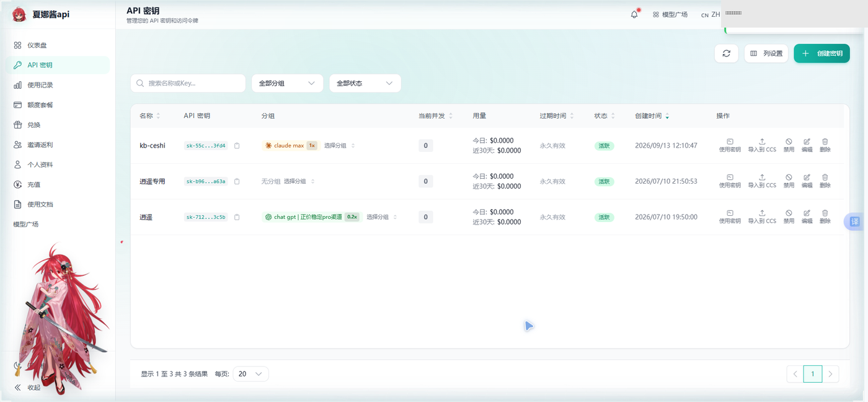The height and width of the screenshot is (402, 868).
Task: Click 使用密钥 for sk-712...3c5b row
Action: click(730, 217)
